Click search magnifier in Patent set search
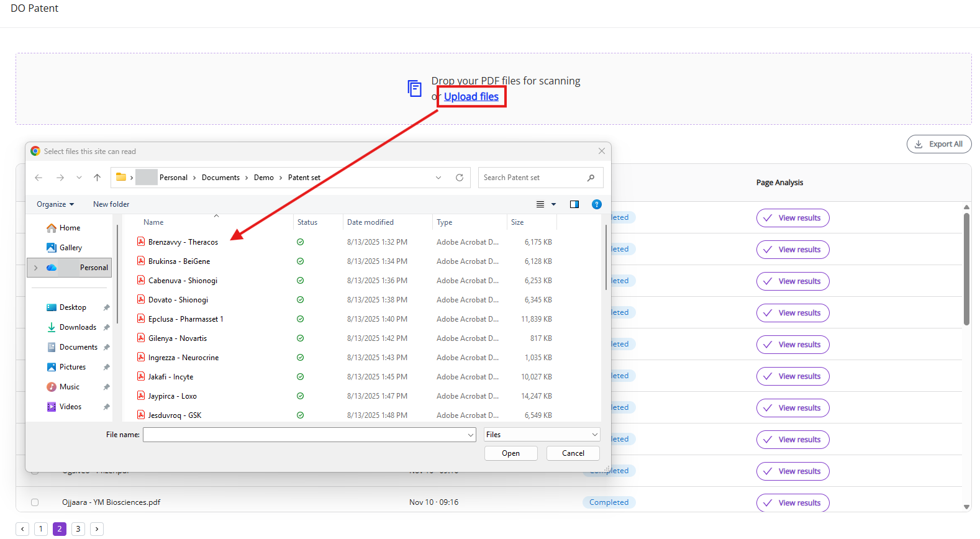Viewport: 980px width, 539px height. 591,178
